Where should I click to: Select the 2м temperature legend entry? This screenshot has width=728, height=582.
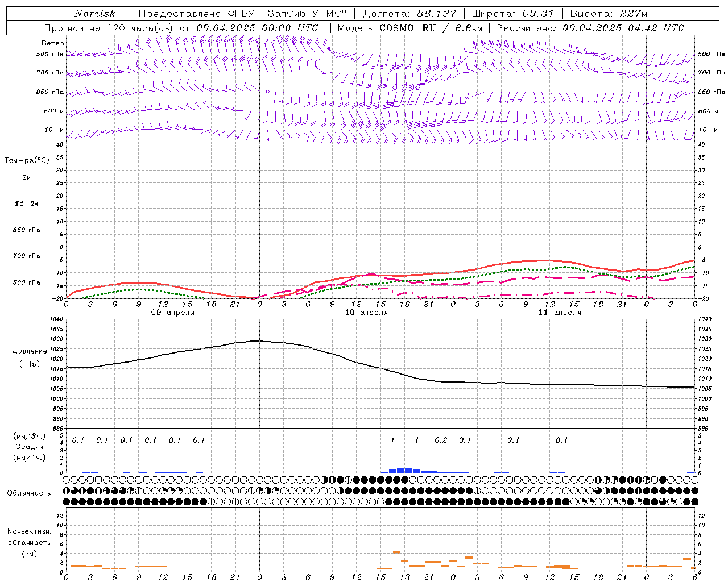[x=26, y=180]
